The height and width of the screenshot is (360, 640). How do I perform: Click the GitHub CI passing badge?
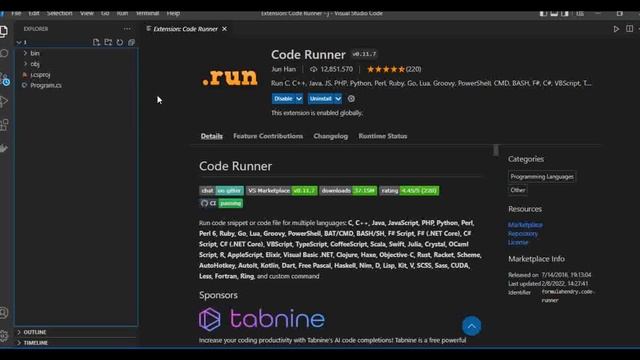tap(221, 203)
